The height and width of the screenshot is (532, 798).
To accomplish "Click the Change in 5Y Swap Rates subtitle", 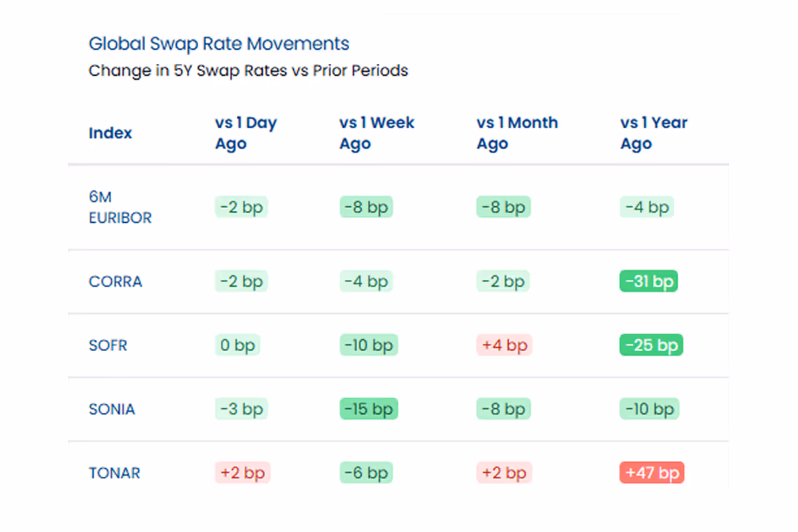I will [248, 70].
